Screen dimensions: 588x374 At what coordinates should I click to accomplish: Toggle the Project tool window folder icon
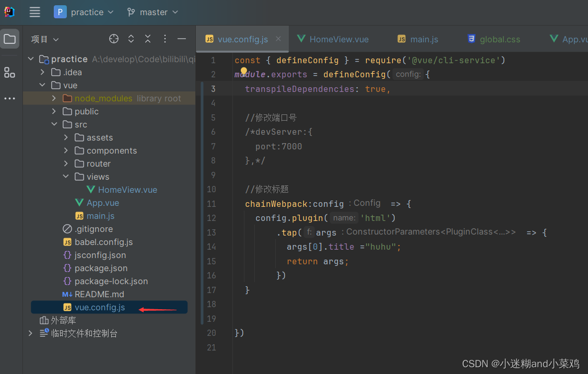[10, 39]
